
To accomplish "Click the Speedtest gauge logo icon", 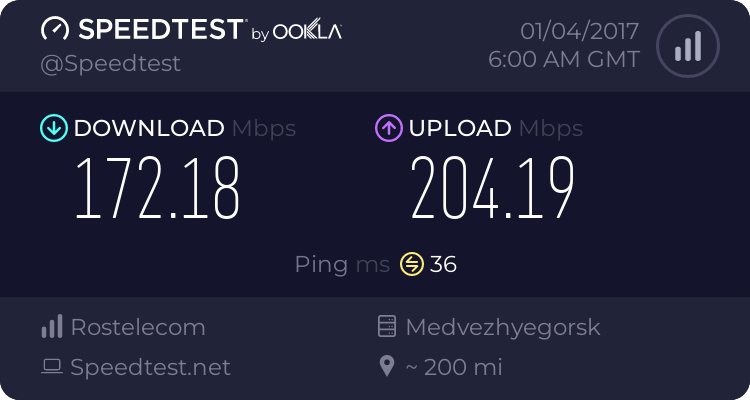I will click(56, 30).
